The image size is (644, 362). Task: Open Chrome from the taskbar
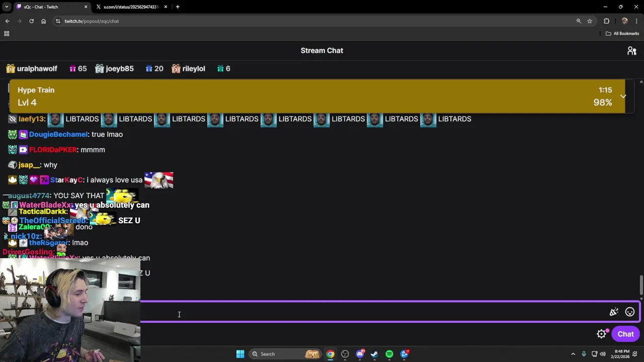(330, 354)
